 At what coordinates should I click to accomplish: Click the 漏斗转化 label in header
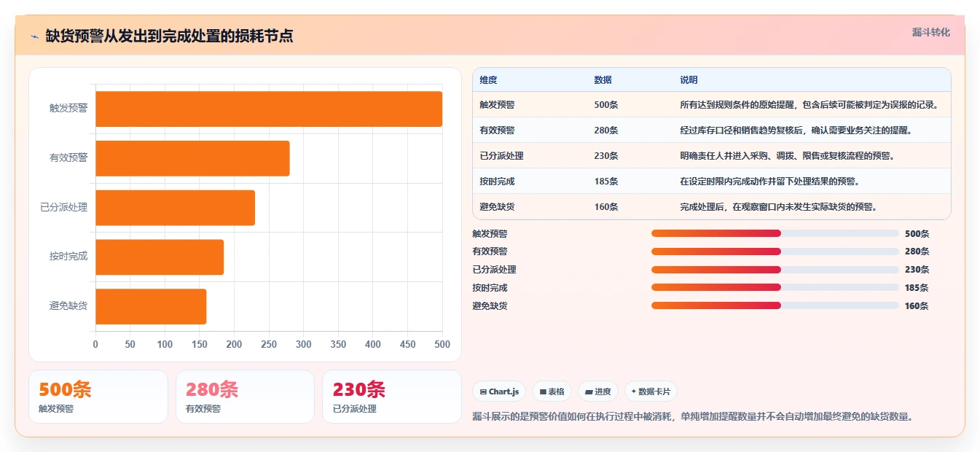[x=930, y=32]
